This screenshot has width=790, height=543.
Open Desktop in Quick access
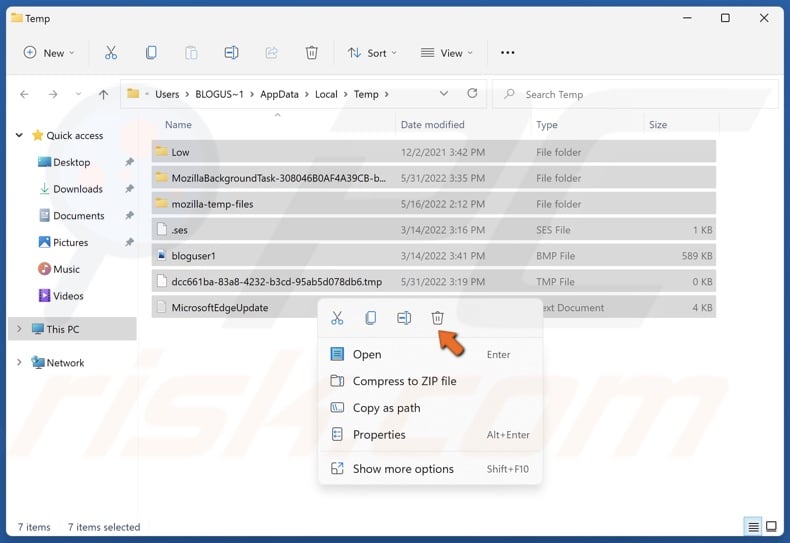click(x=72, y=162)
